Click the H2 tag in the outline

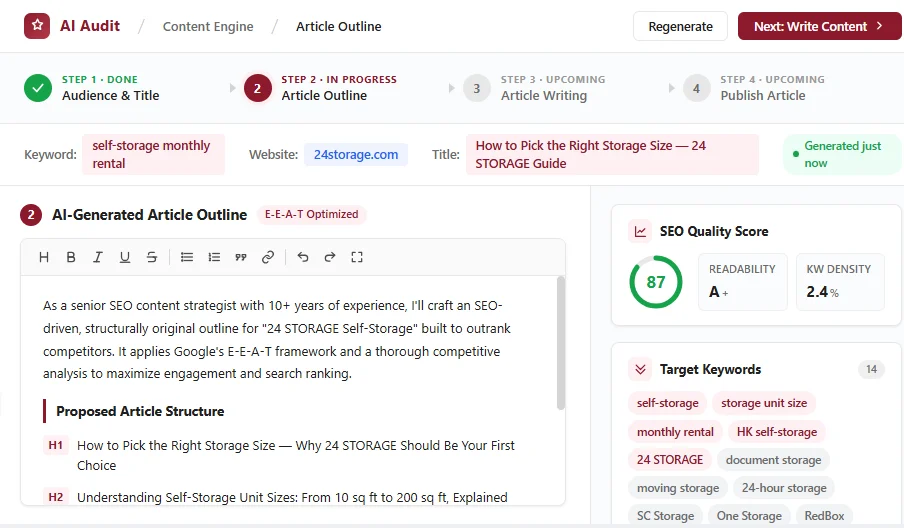pyautogui.click(x=55, y=497)
